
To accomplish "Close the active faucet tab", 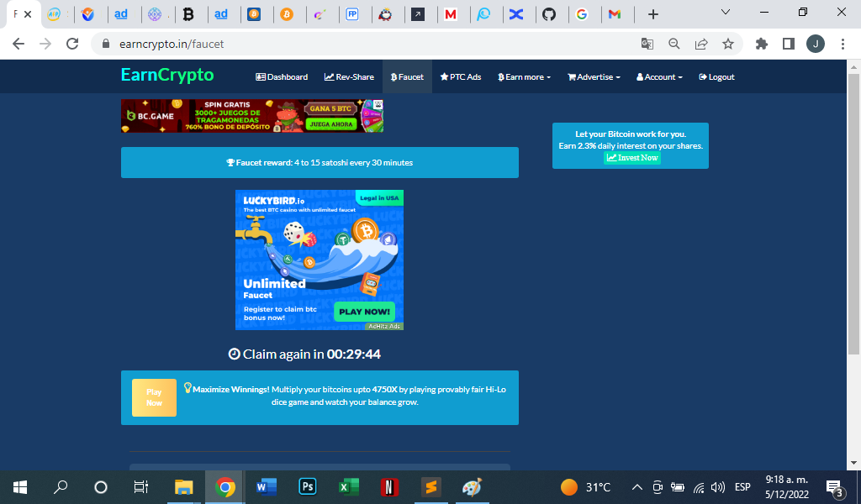I will point(28,14).
